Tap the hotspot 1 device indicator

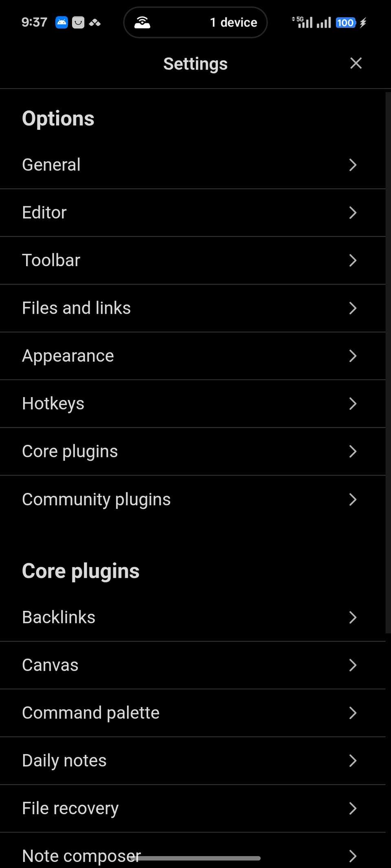[195, 22]
